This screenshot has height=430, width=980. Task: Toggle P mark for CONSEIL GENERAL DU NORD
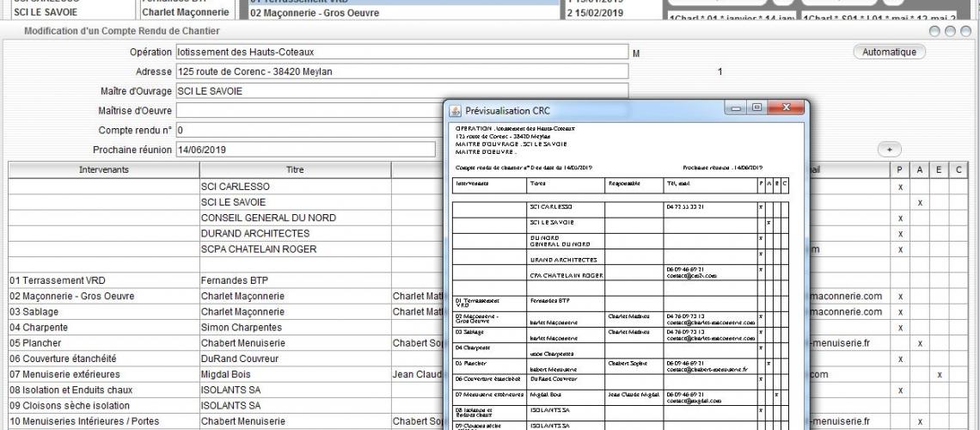tap(900, 218)
